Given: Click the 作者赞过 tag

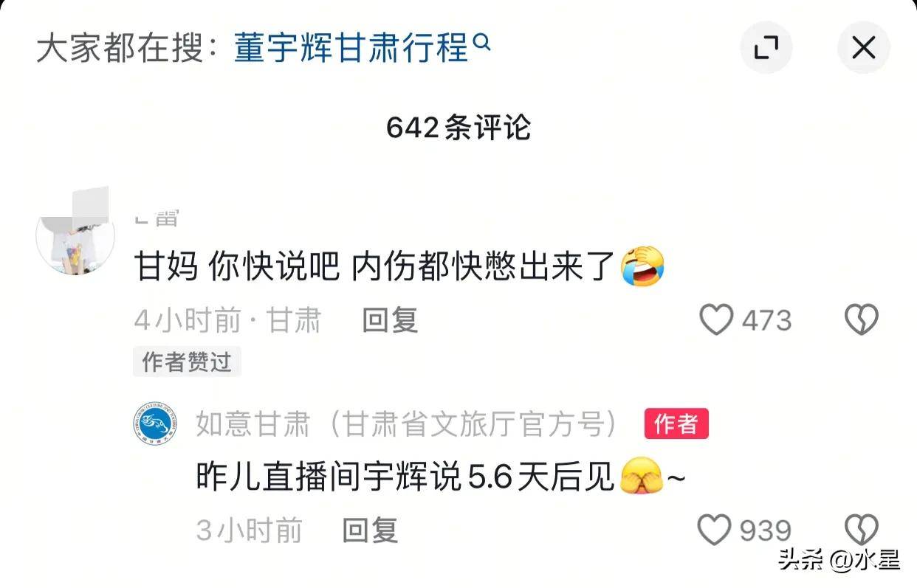Looking at the screenshot, I should coord(187,362).
